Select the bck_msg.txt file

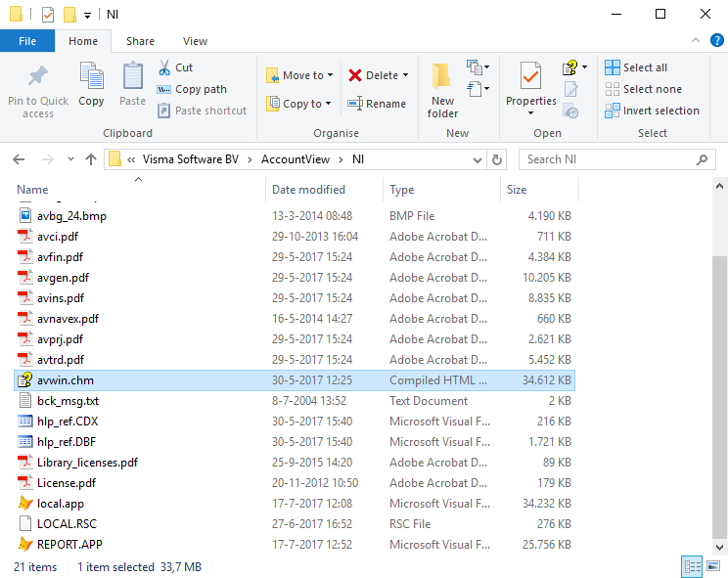[295, 401]
